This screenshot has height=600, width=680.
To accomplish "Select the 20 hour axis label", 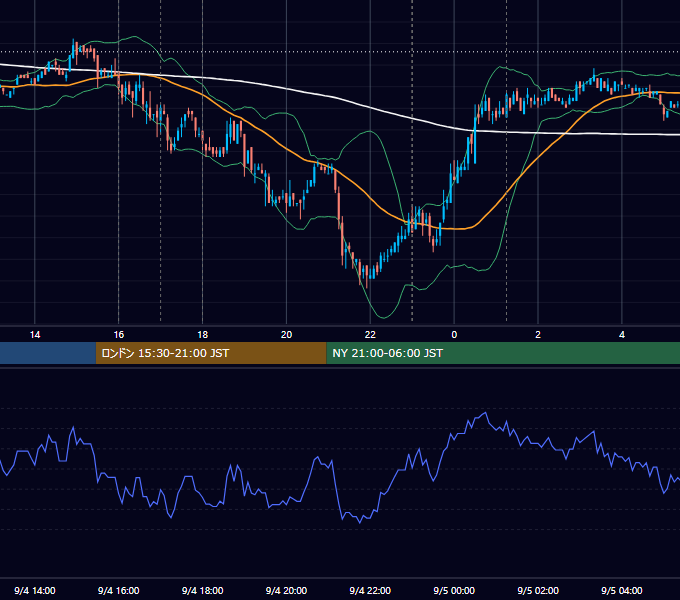I will pos(286,335).
